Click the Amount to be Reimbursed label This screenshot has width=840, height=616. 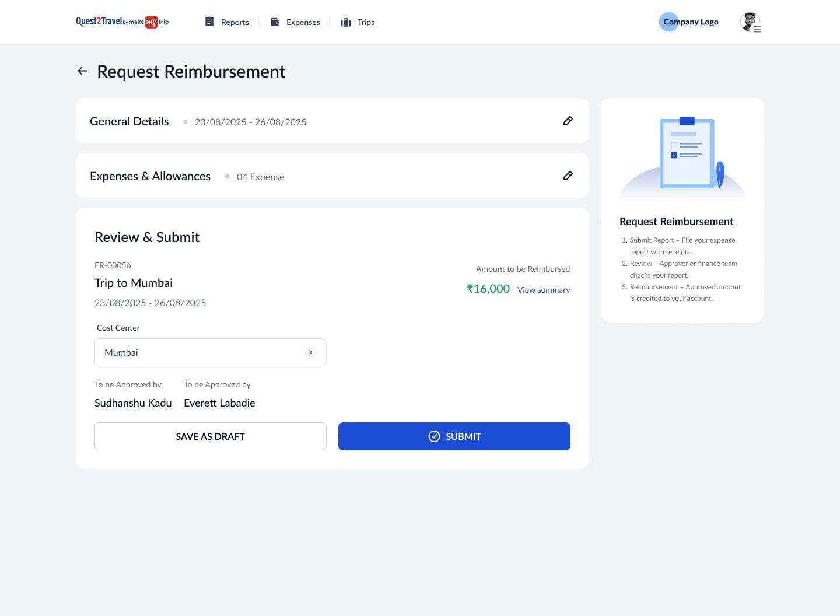(x=523, y=269)
